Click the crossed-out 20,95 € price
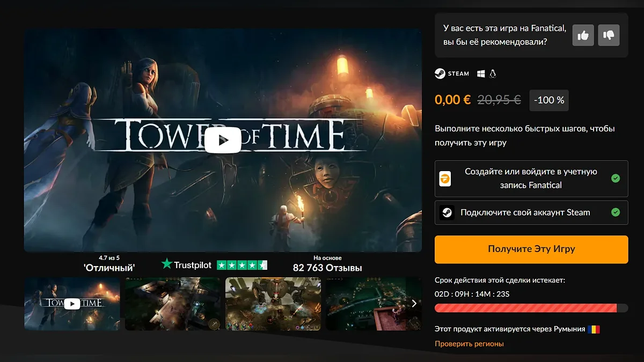This screenshot has height=362, width=644. tap(499, 100)
